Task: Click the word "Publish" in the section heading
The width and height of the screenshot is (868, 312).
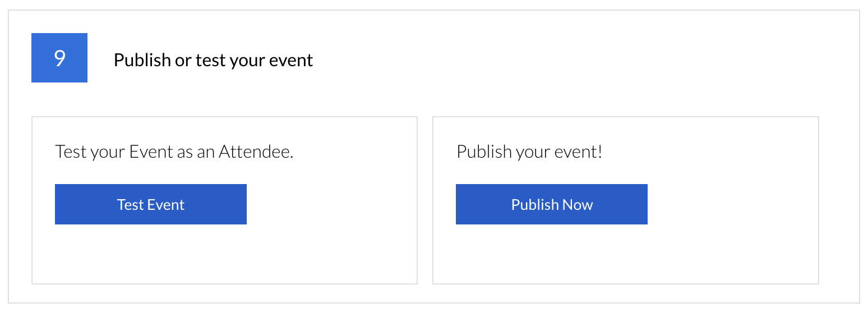Action: click(x=142, y=60)
